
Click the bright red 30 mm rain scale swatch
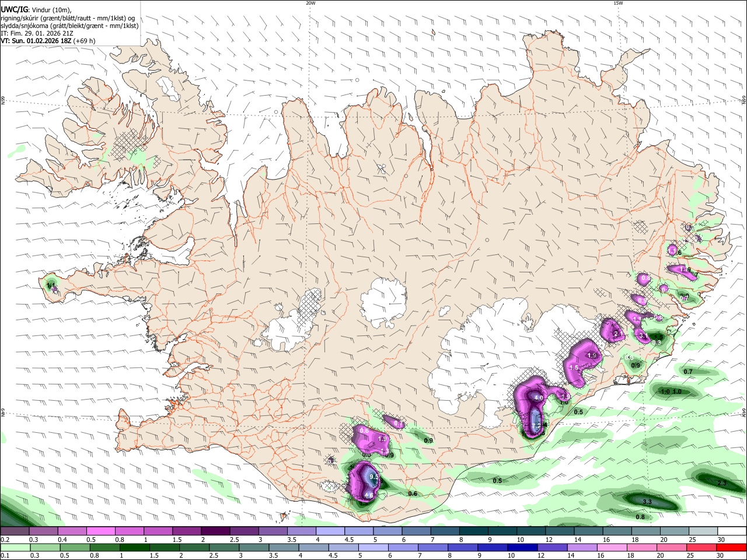(x=732, y=547)
